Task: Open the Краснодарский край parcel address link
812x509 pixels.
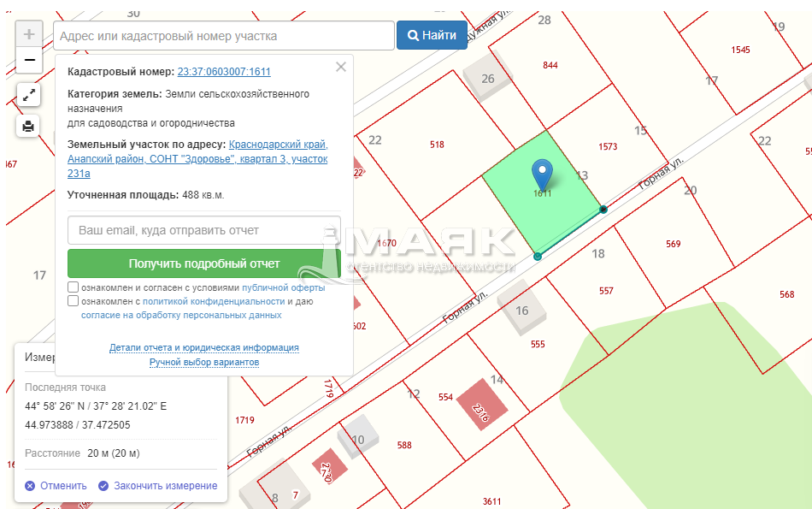Action: pyautogui.click(x=278, y=145)
